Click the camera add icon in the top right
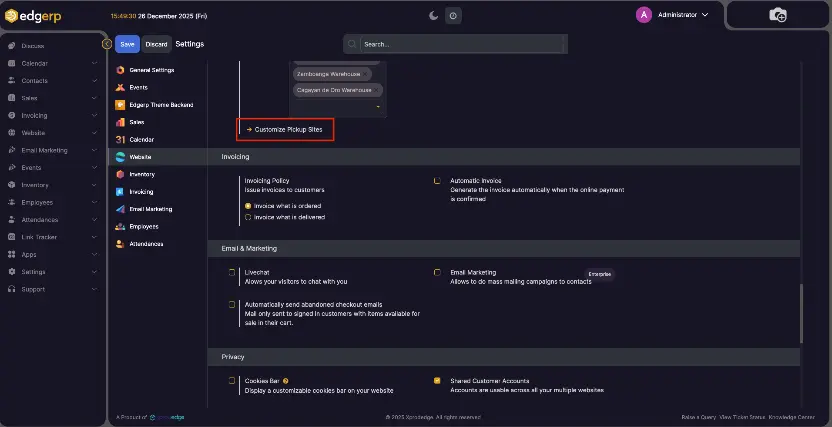This screenshot has height=427, width=832. (x=778, y=15)
